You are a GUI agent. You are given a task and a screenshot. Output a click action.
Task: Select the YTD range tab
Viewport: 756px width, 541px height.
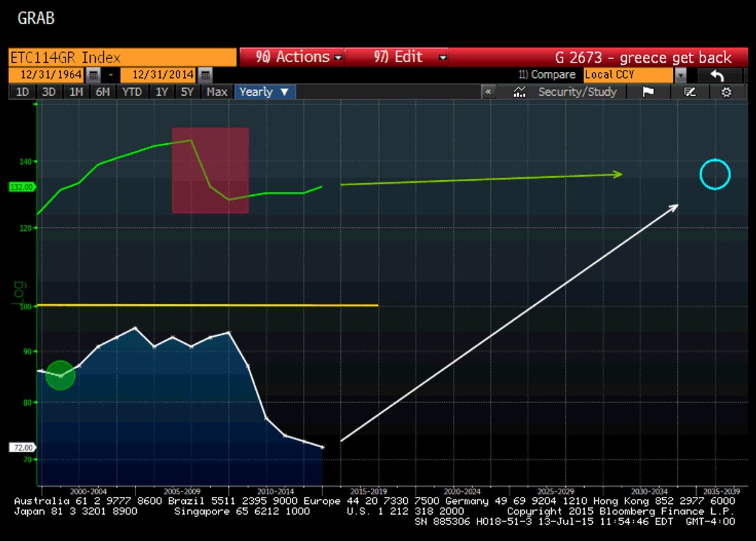[132, 92]
